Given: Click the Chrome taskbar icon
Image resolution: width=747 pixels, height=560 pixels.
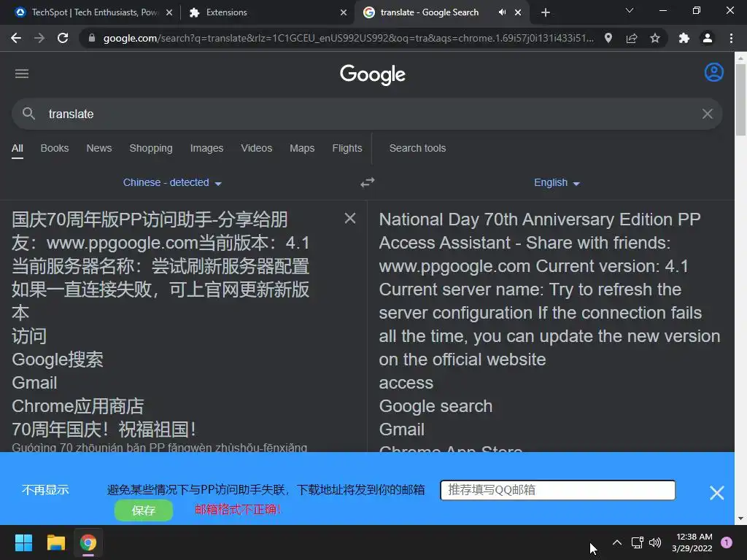Looking at the screenshot, I should 88,542.
